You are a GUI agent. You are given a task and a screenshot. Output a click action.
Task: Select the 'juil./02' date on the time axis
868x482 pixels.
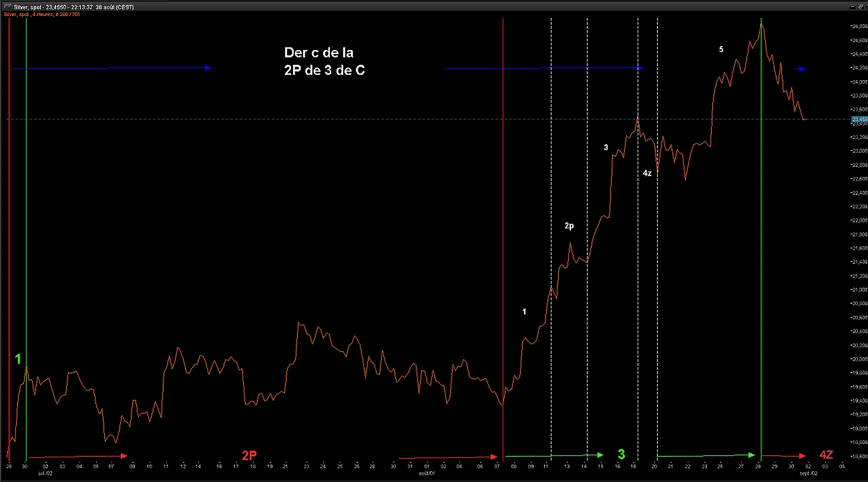click(x=45, y=472)
